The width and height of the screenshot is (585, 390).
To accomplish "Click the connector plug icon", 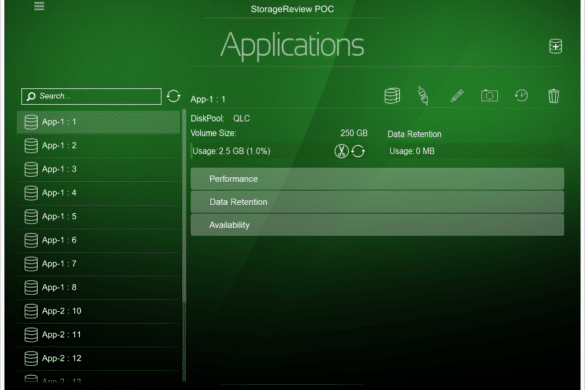I will click(423, 96).
